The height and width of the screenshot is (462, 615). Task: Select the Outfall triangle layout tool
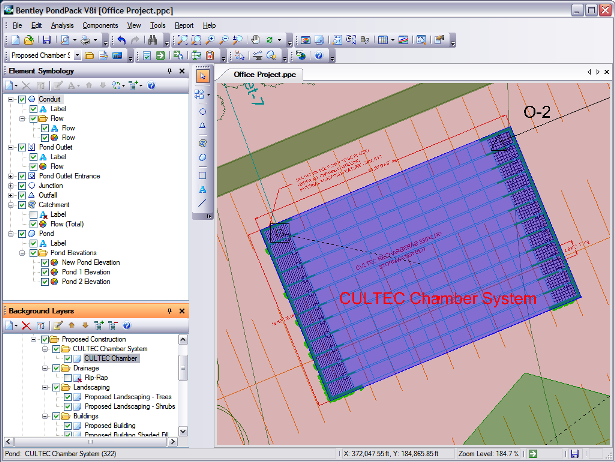coord(202,126)
